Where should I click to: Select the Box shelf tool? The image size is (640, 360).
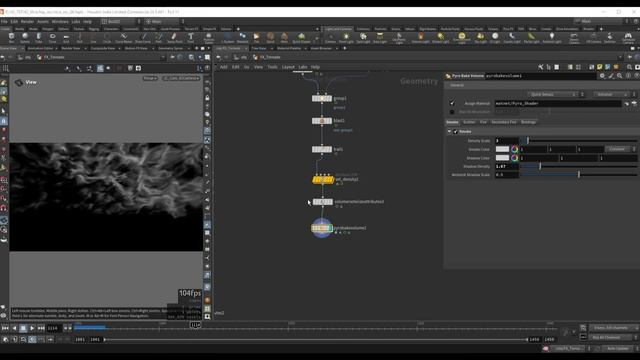tap(11, 38)
